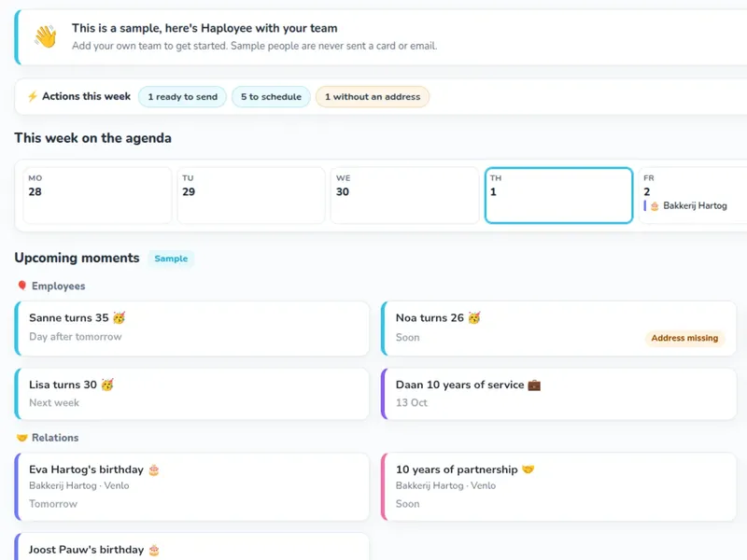Click the sample banner title text
This screenshot has height=560, width=747.
tap(204, 28)
